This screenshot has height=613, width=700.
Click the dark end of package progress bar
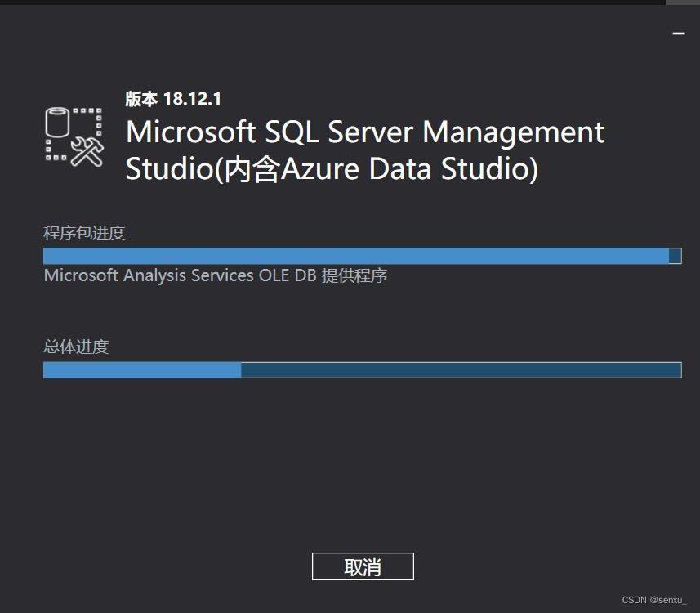tap(675, 256)
